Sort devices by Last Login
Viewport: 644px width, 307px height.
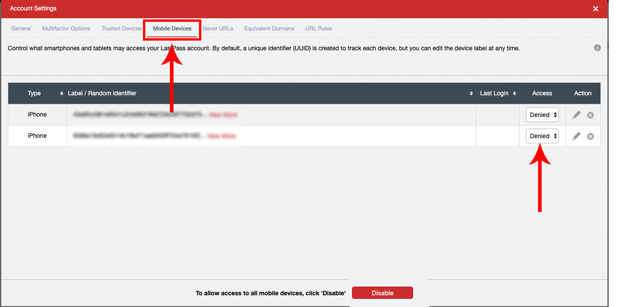[514, 93]
